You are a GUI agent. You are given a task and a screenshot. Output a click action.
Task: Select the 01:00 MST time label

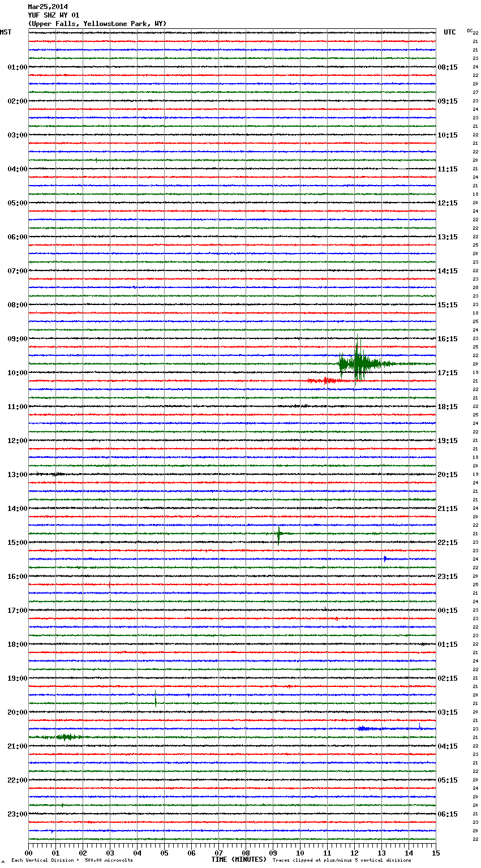[18, 67]
